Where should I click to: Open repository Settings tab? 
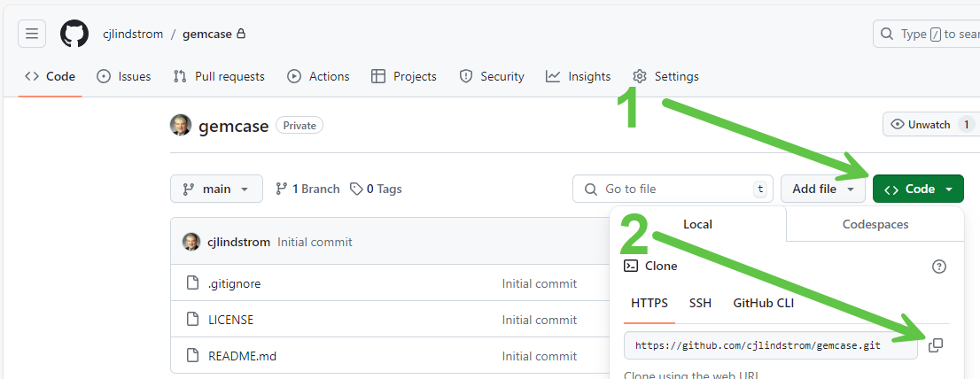tap(665, 76)
